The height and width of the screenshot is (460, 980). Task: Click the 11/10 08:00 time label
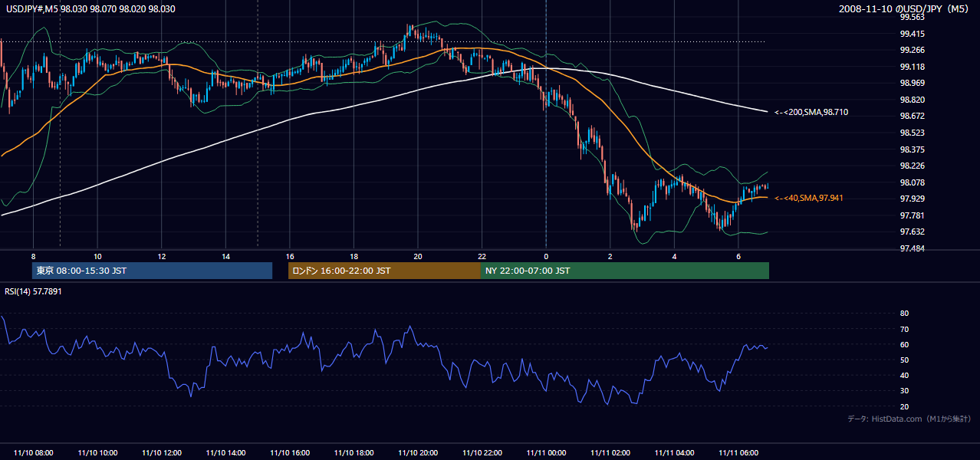coord(34,453)
